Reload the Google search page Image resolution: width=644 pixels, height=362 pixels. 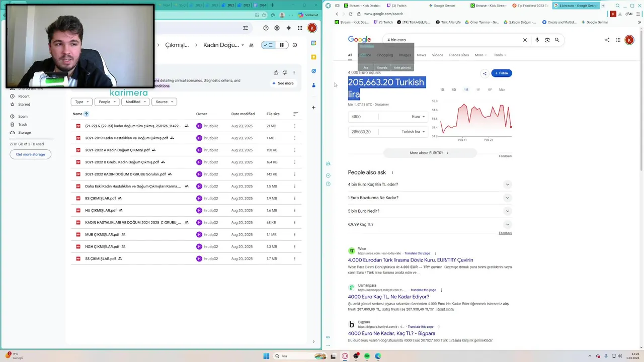coord(351,14)
